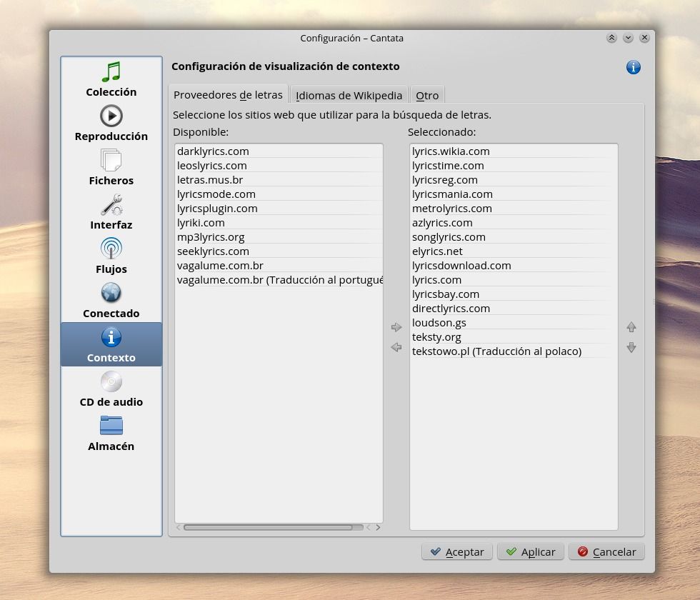Open the Interfaz settings section
The image size is (700, 600).
(111, 212)
